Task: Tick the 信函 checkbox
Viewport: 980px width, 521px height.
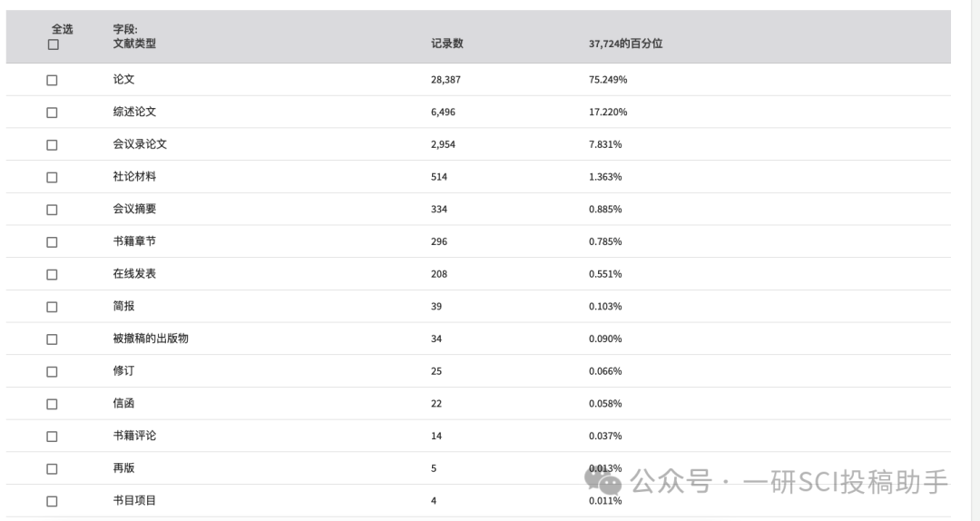Action: tap(52, 404)
